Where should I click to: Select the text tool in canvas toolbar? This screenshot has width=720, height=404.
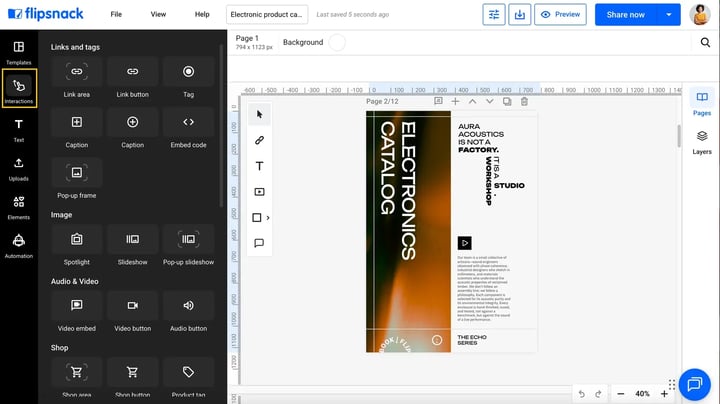(x=259, y=166)
